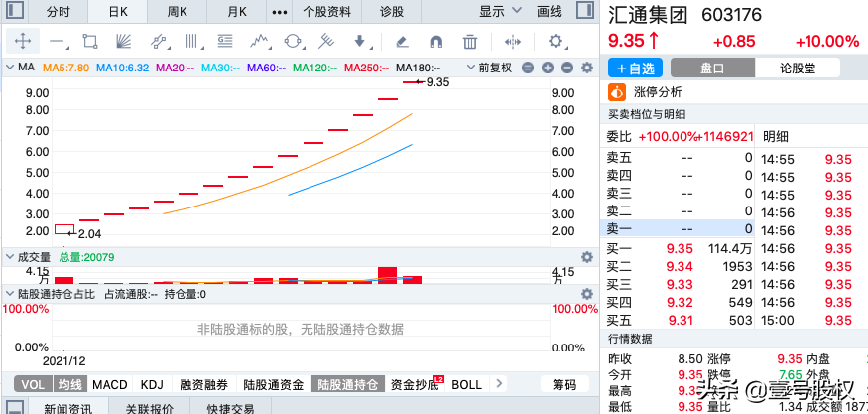Toggle the VOL indicator
This screenshot has width=868, height=414.
[x=33, y=384]
